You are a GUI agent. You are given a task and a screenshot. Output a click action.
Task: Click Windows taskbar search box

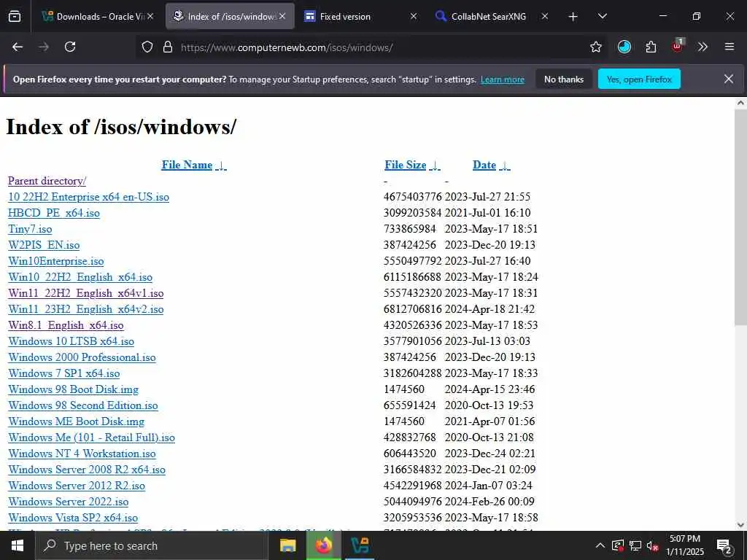click(x=151, y=545)
